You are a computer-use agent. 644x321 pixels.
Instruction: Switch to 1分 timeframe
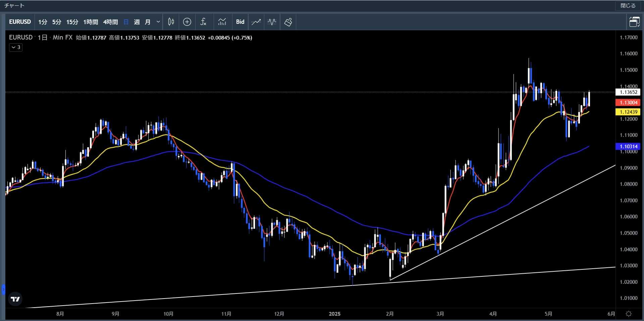click(x=43, y=22)
